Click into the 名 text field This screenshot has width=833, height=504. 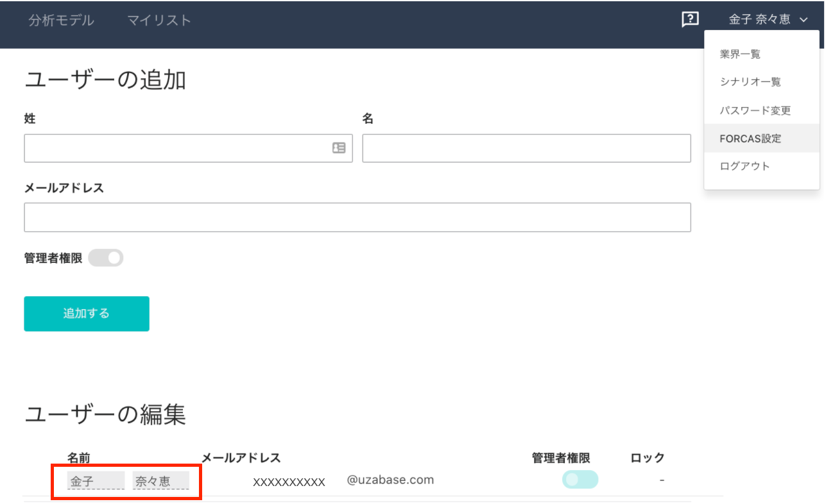pyautogui.click(x=526, y=148)
